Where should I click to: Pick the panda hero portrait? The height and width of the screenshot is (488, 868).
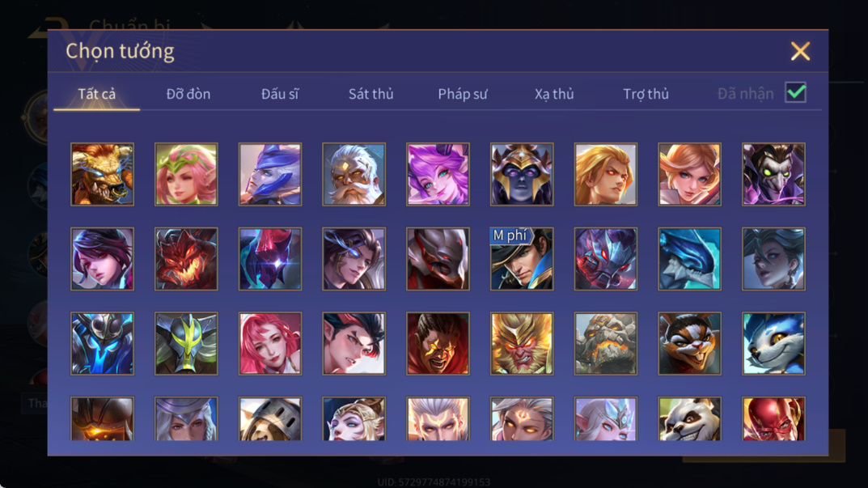click(x=689, y=418)
